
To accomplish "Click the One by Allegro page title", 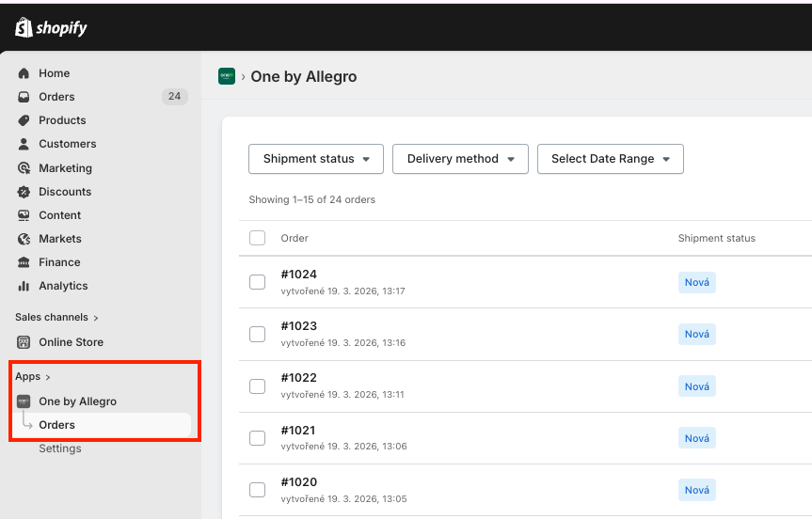I will pos(304,76).
